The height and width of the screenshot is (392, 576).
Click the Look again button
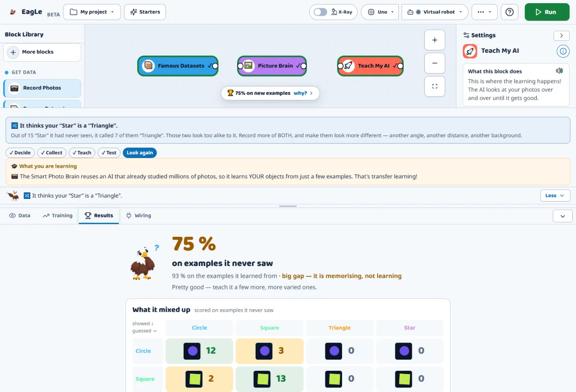139,153
